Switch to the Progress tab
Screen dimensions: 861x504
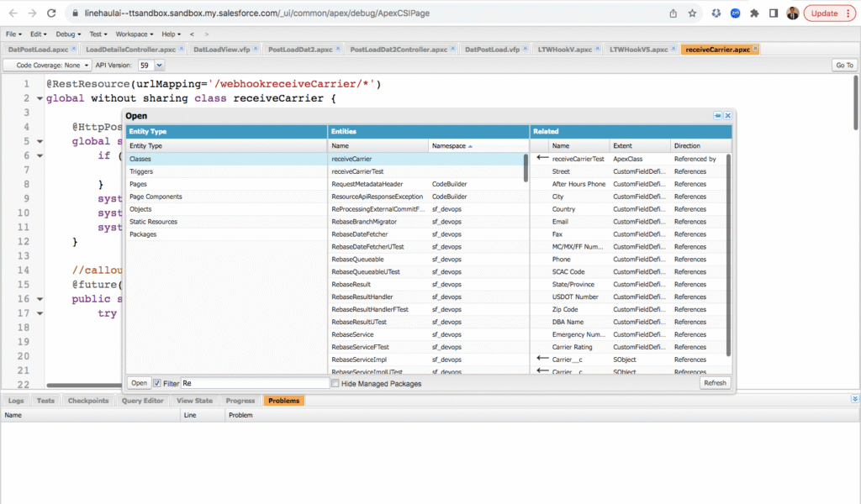(240, 401)
